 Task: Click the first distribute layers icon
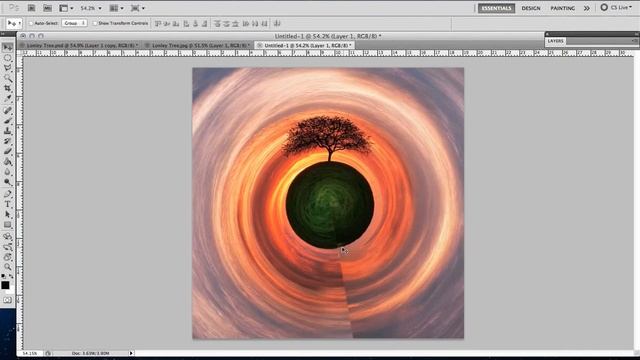(x=217, y=23)
